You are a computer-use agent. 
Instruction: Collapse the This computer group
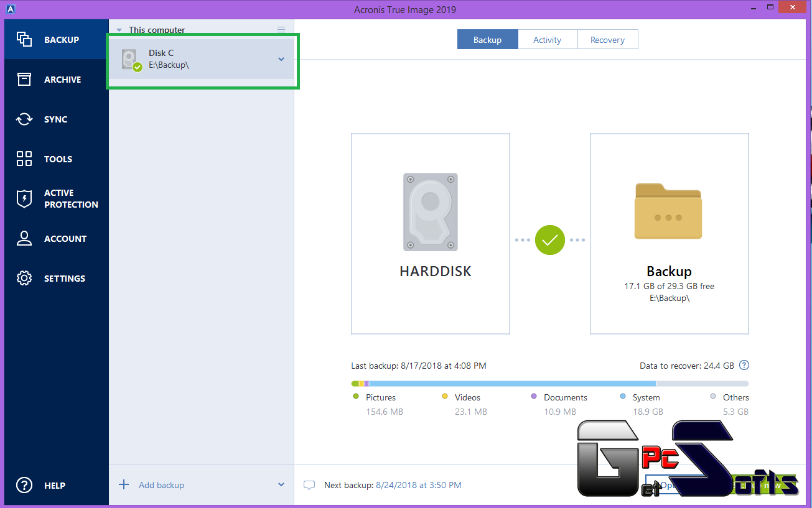pyautogui.click(x=119, y=30)
